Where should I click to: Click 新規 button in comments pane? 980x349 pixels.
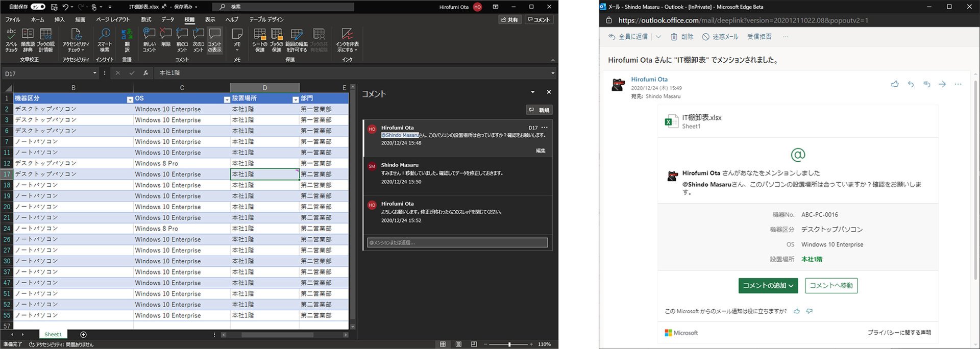coord(540,110)
